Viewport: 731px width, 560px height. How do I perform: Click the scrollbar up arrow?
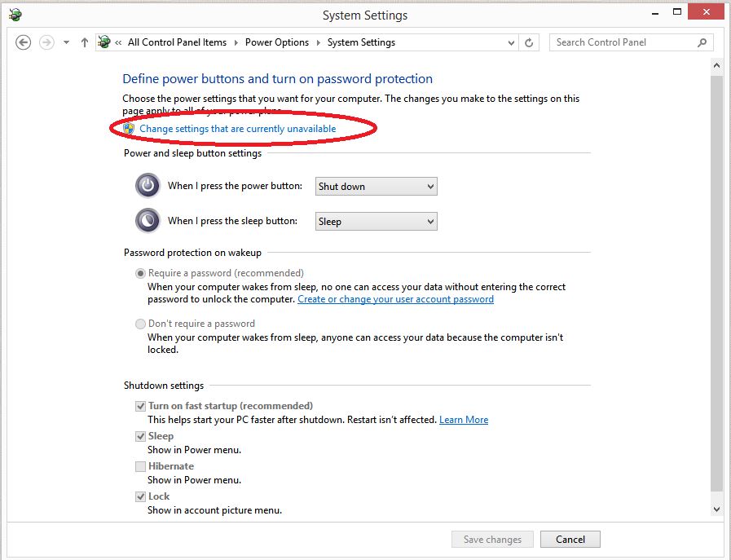click(x=716, y=66)
